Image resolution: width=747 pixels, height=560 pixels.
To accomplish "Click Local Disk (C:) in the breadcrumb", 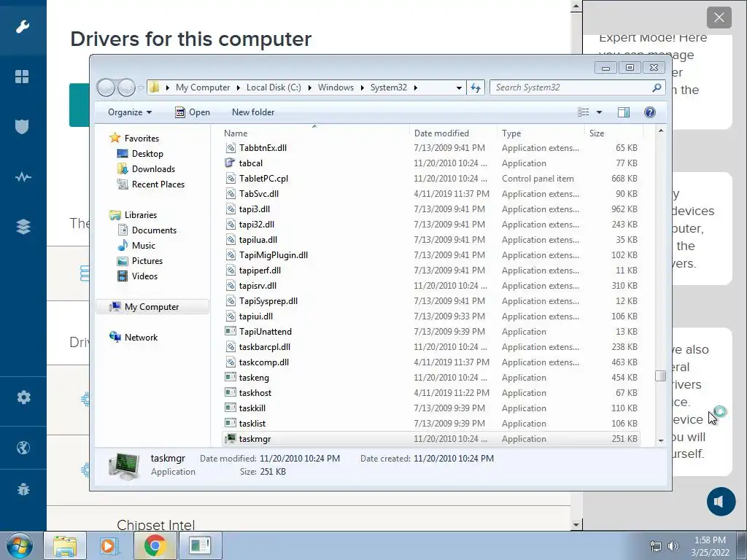I will [x=274, y=87].
